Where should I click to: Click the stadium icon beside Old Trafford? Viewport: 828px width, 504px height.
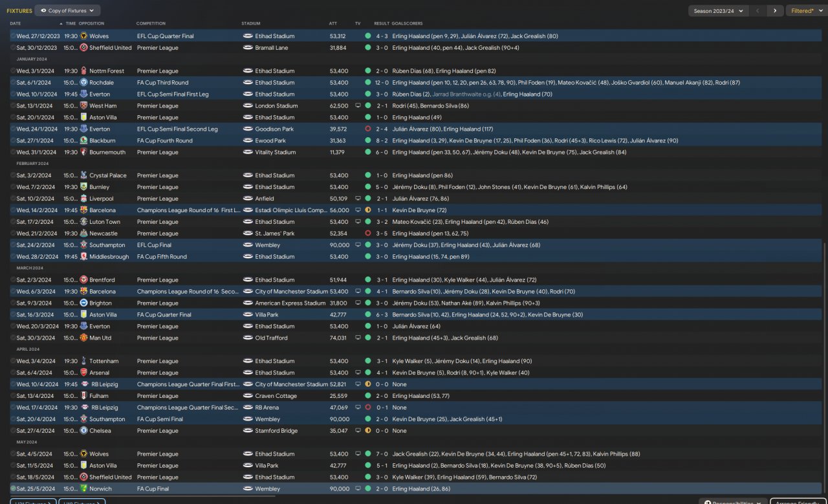[x=248, y=338]
